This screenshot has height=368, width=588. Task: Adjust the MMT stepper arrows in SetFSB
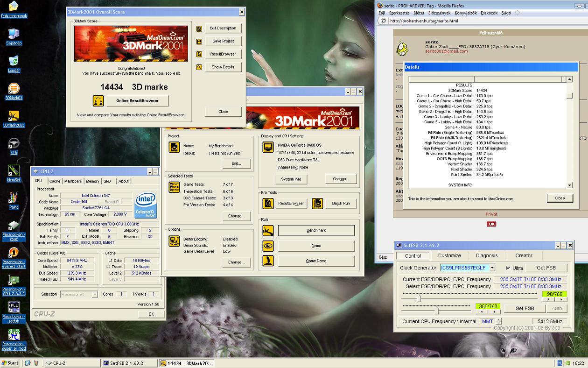point(498,321)
